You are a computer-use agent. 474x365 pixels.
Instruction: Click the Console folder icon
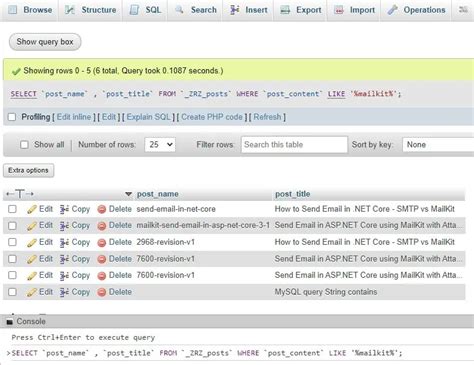point(10,322)
